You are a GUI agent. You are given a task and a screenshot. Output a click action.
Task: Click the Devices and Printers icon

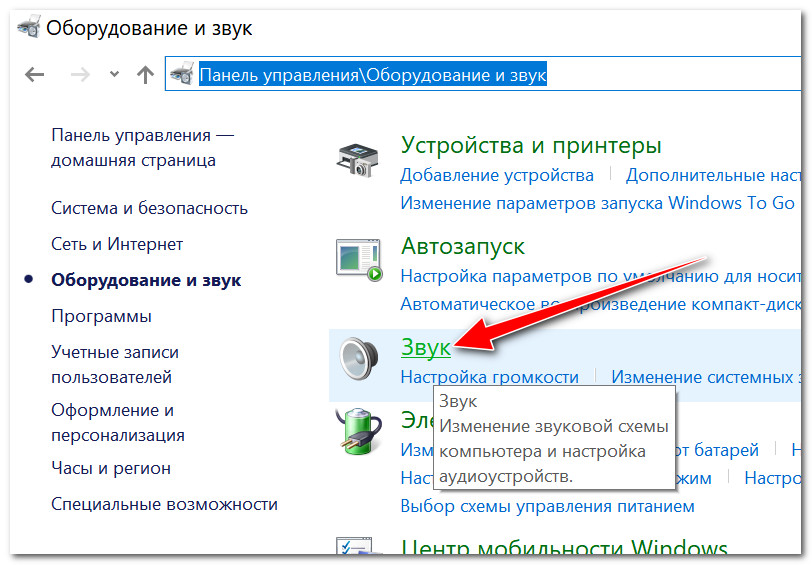[356, 159]
